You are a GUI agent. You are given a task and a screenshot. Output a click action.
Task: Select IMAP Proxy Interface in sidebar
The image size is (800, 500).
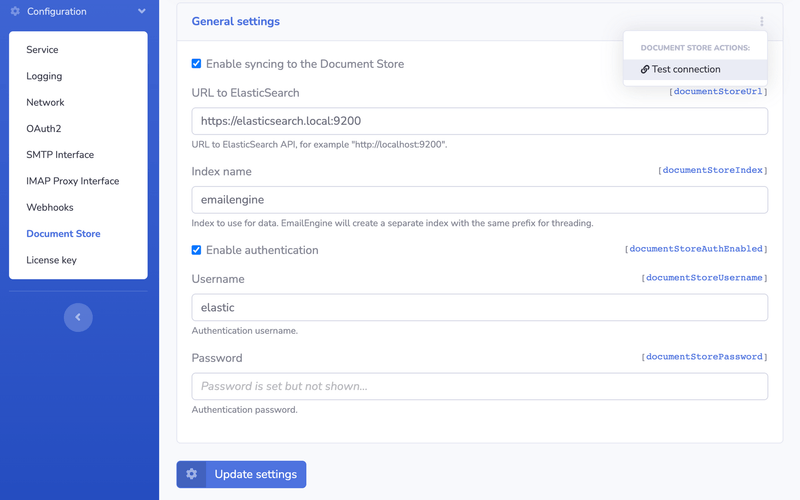point(72,181)
